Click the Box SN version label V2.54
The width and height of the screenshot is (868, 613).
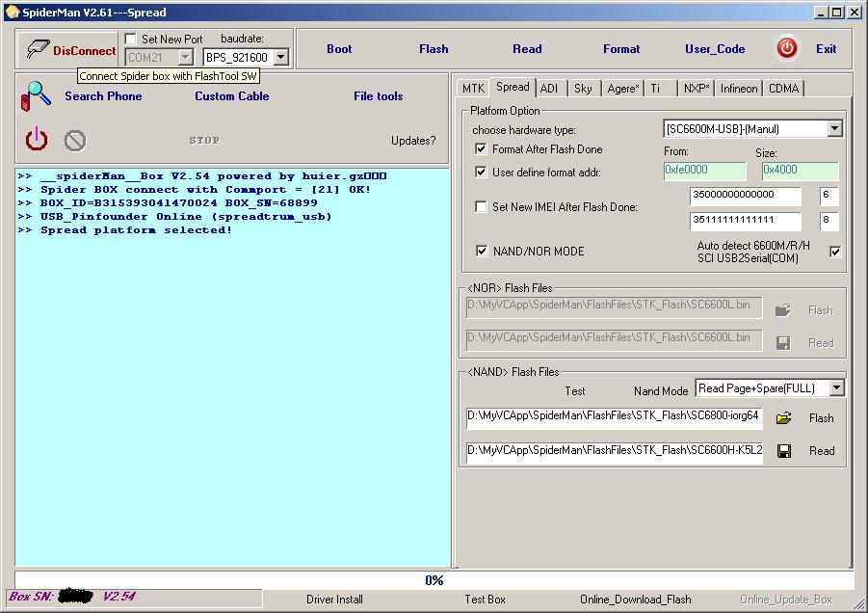point(119,597)
